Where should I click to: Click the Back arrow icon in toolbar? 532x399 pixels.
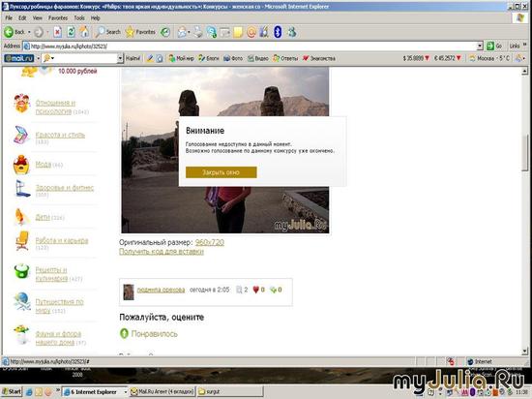[x=9, y=32]
